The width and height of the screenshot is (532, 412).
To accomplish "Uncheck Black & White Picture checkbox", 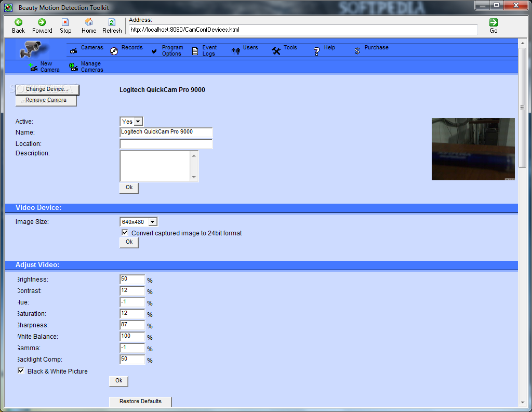I will (x=21, y=370).
